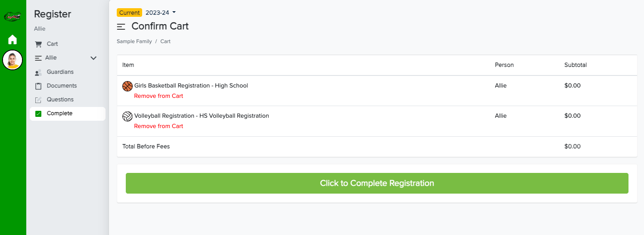The height and width of the screenshot is (235, 644).
Task: Click the green Complete checkbox icon
Action: pos(38,114)
